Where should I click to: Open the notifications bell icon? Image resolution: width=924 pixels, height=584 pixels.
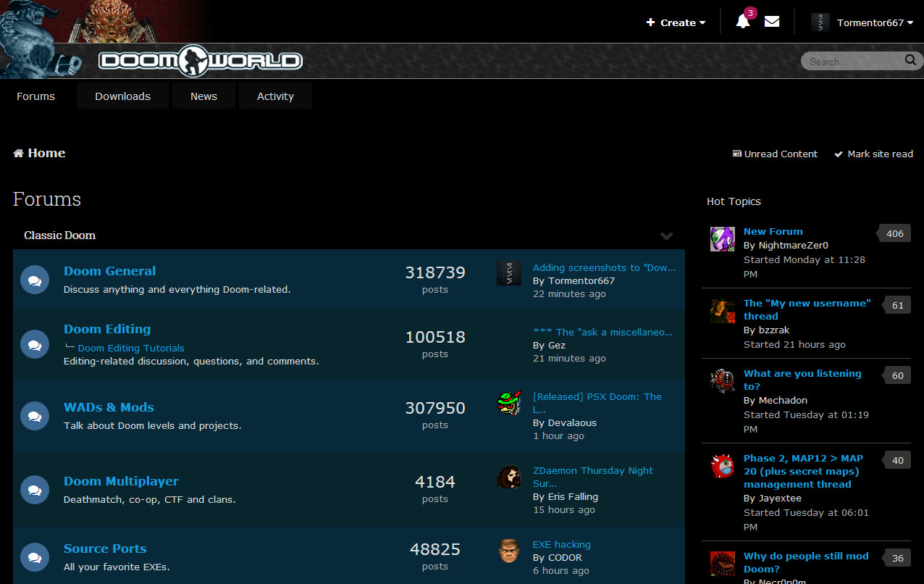(x=742, y=22)
